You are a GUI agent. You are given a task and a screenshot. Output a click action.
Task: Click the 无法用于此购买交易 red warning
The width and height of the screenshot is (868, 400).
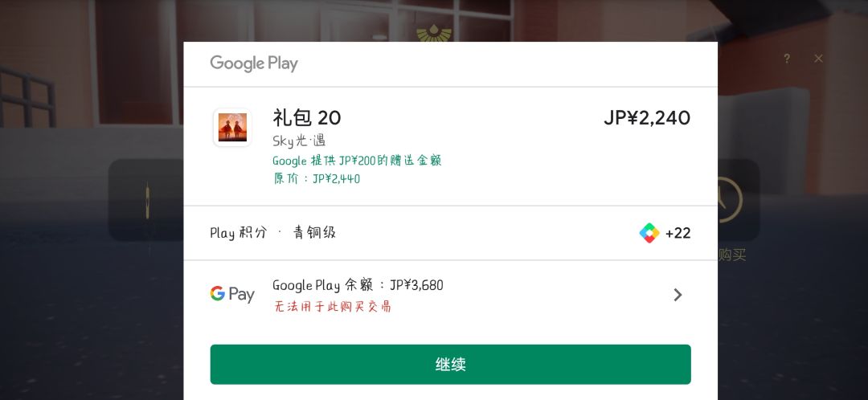(332, 307)
